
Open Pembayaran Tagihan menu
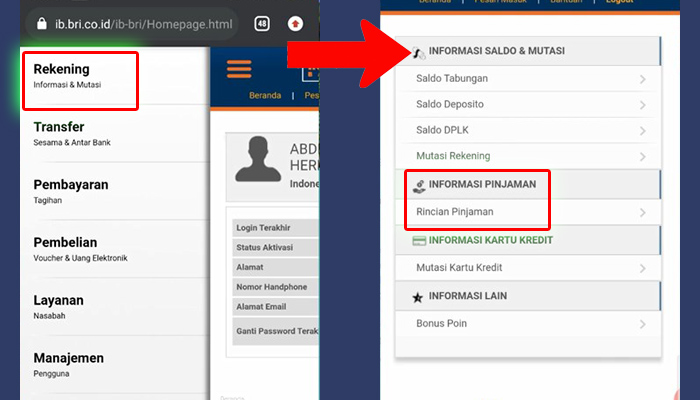[x=115, y=191]
